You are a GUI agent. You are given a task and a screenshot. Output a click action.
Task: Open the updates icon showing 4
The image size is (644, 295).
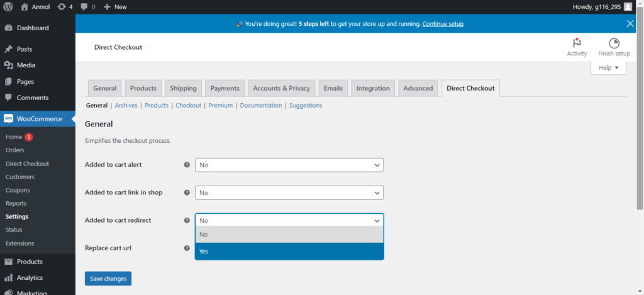point(62,6)
